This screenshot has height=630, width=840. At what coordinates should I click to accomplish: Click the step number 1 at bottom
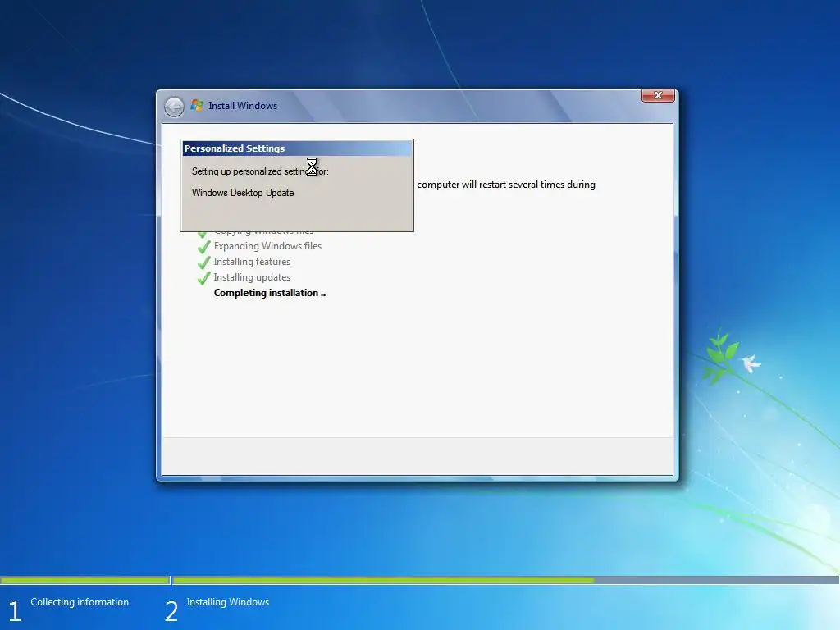coord(15,611)
